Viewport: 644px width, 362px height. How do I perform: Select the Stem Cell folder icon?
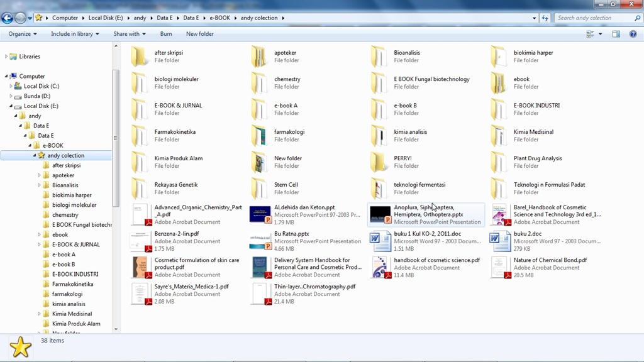click(x=259, y=189)
